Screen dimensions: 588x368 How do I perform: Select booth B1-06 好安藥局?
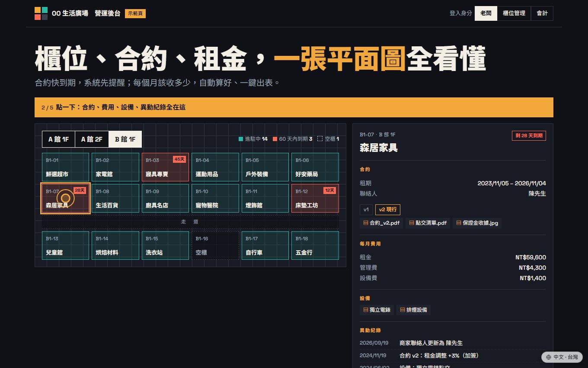click(315, 167)
